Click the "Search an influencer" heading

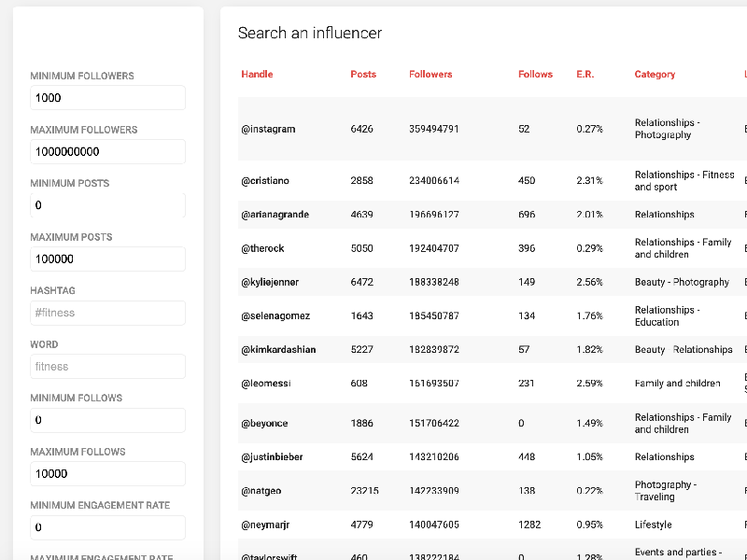point(310,33)
